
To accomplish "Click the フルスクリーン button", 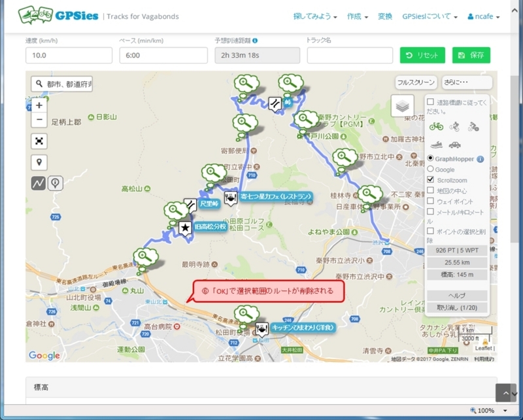I will click(x=416, y=82).
